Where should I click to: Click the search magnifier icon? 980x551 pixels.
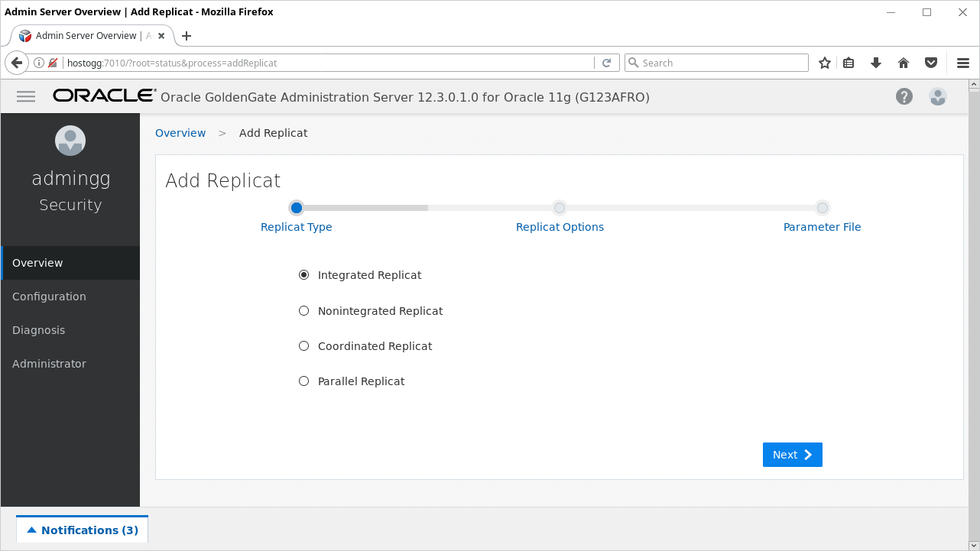click(634, 63)
